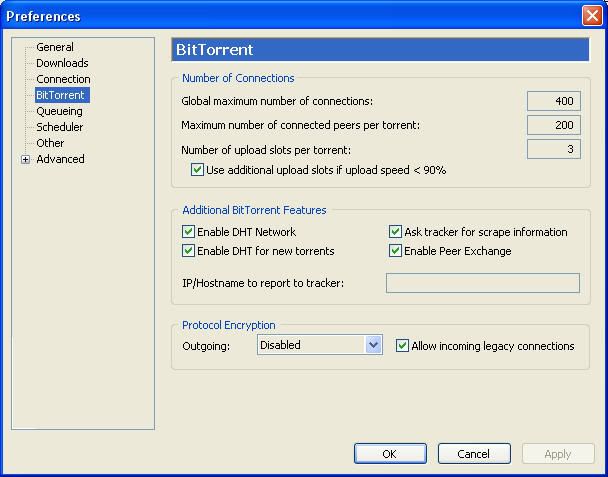Toggle use additional upload slots checkbox
This screenshot has width=608, height=477.
click(x=197, y=170)
